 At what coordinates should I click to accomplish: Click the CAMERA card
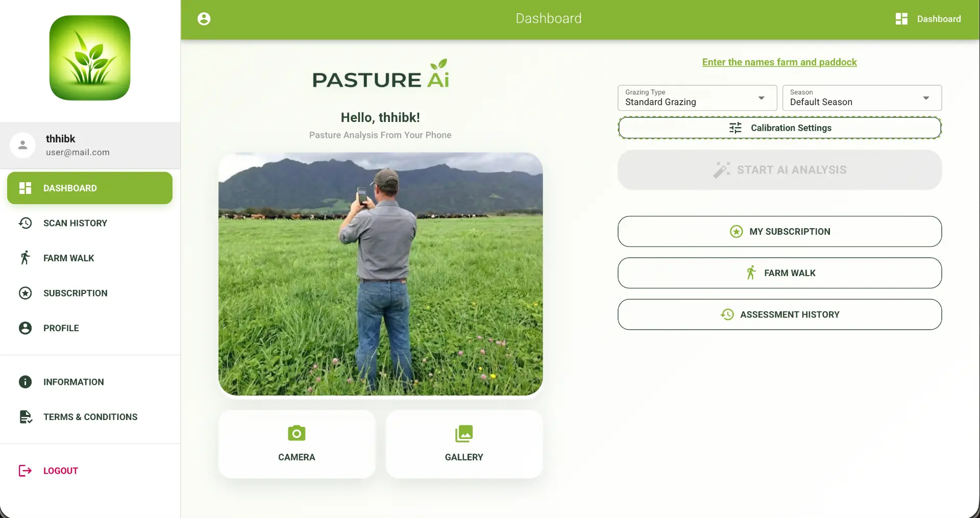pos(297,444)
